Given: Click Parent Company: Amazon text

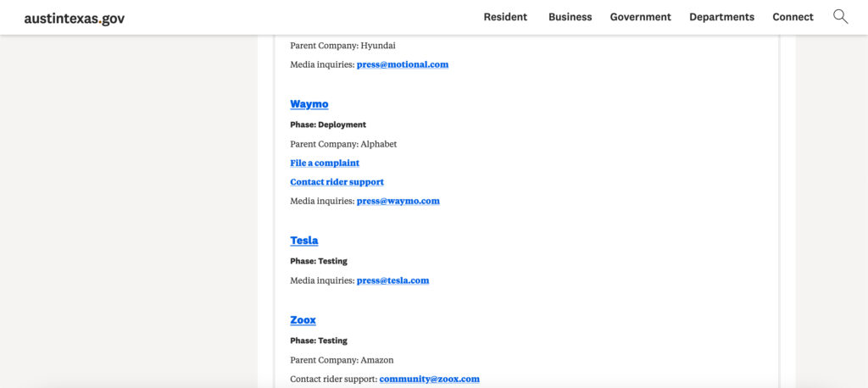Looking at the screenshot, I should click(x=342, y=360).
